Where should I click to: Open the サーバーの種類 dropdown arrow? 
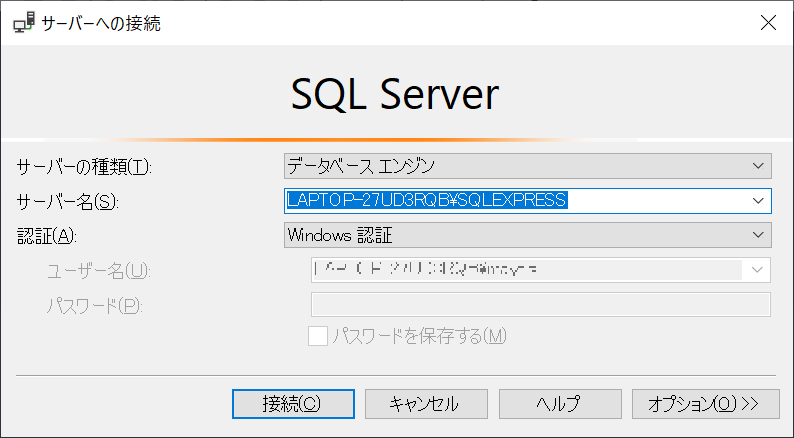click(x=758, y=166)
